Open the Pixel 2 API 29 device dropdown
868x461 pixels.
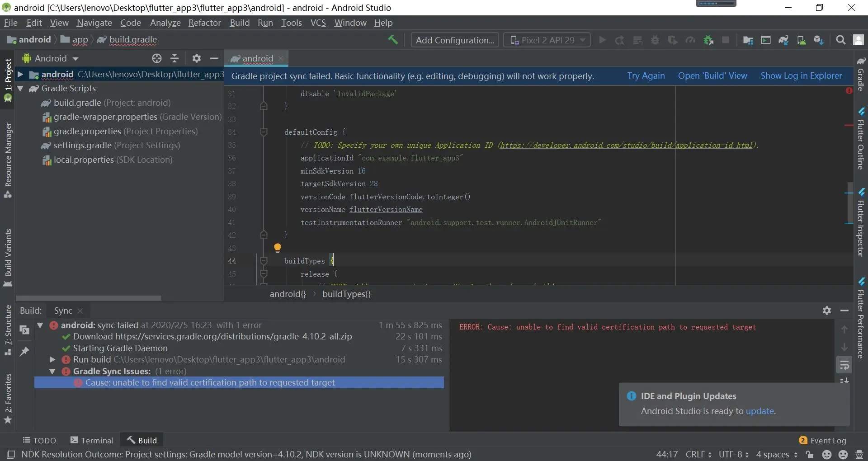click(x=547, y=40)
